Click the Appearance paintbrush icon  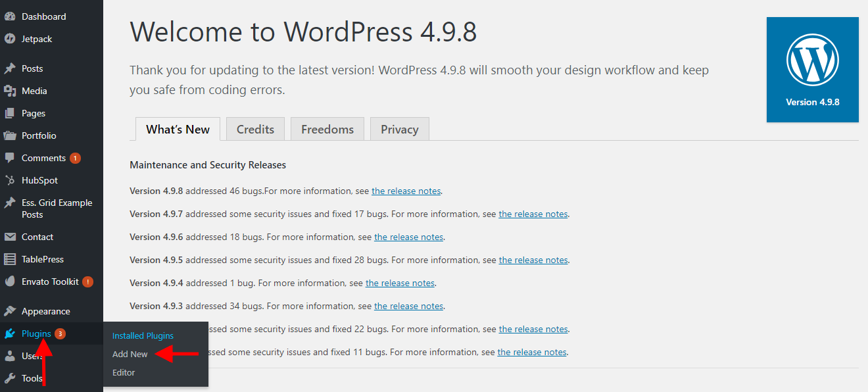(10, 311)
